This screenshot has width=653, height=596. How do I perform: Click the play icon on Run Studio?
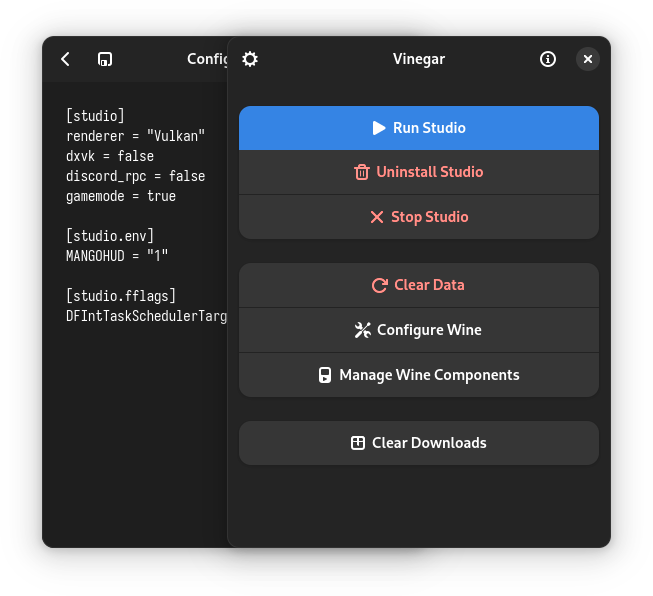tap(379, 128)
